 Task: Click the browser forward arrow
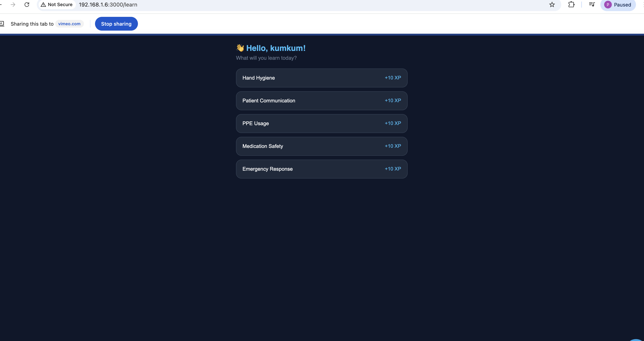tap(13, 4)
